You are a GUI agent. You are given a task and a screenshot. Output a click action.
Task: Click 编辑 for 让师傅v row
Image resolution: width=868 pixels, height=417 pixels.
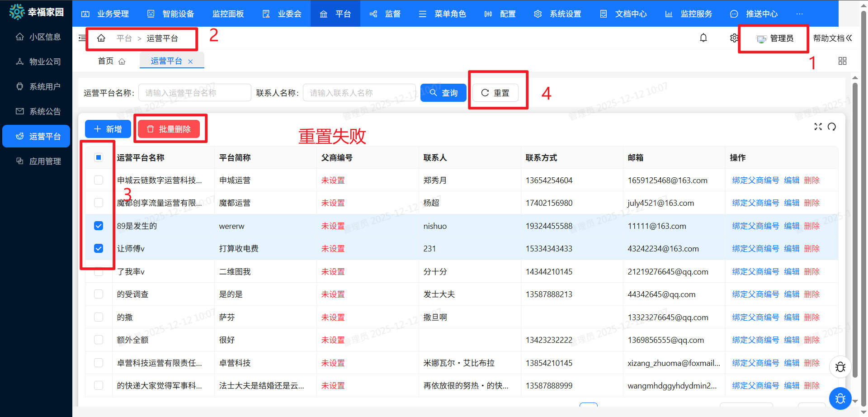pyautogui.click(x=792, y=248)
